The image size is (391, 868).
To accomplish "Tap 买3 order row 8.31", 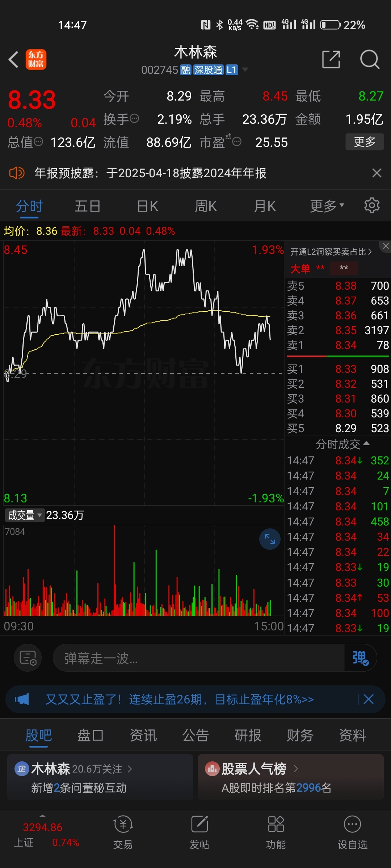I will click(338, 399).
